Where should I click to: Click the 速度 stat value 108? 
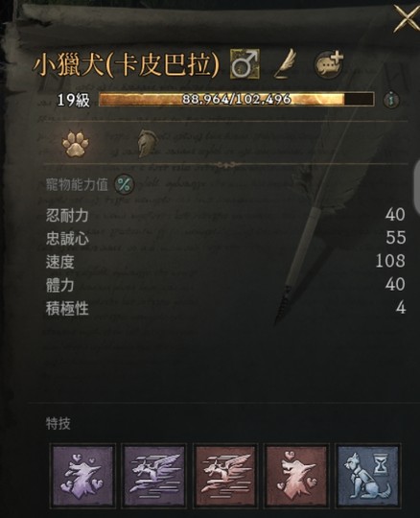click(390, 261)
